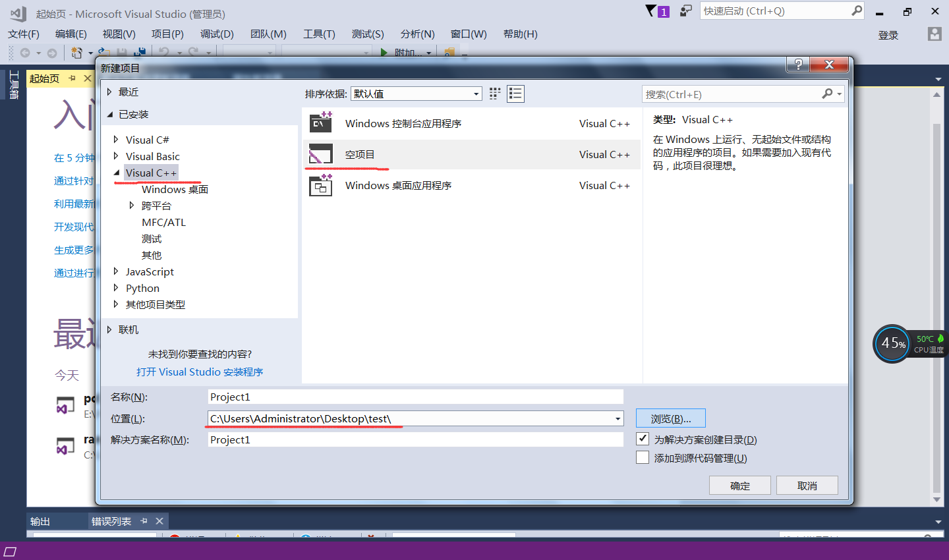
Task: Expand the Visual Basic node
Action: (116, 156)
